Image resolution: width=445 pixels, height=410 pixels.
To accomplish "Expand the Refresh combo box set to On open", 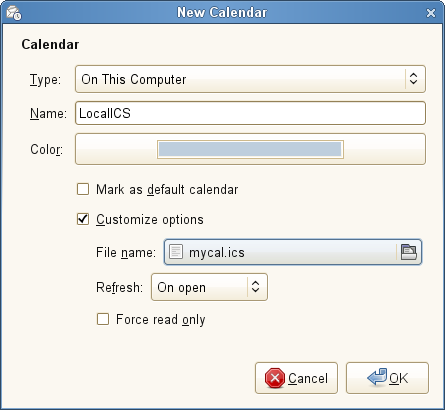I will click(x=209, y=287).
